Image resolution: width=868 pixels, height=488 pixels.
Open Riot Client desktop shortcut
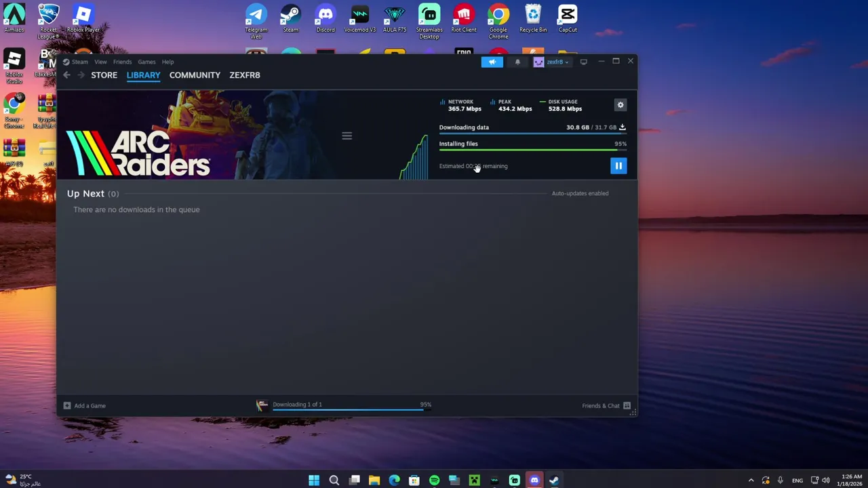coord(464,19)
